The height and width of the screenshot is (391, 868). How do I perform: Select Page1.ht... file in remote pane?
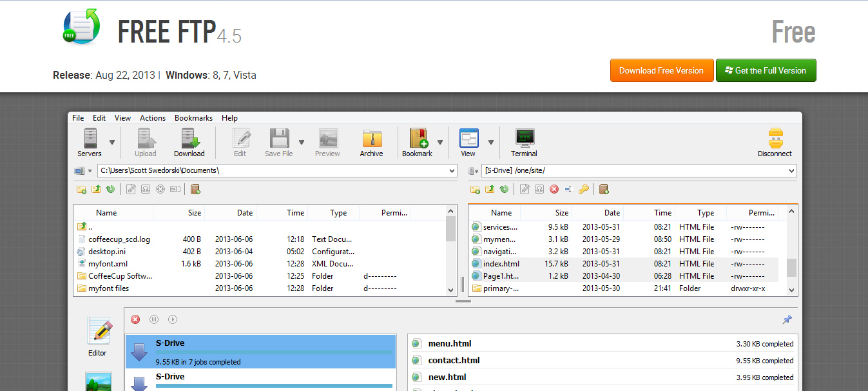coord(501,276)
